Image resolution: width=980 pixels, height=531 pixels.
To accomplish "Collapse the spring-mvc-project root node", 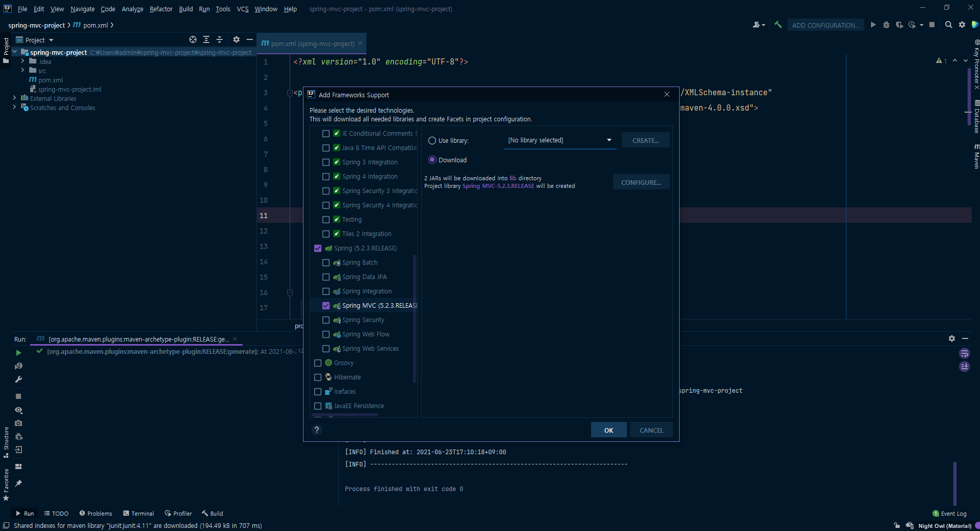I will coord(15,52).
